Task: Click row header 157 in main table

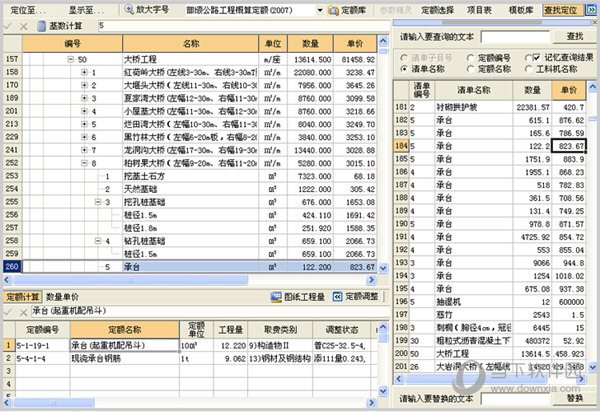Action: pyautogui.click(x=12, y=59)
